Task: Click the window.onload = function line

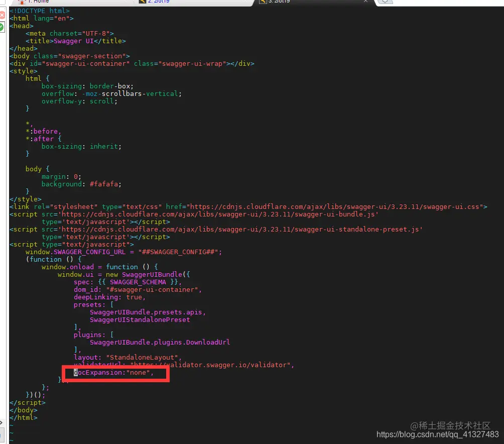Action: [x=99, y=267]
